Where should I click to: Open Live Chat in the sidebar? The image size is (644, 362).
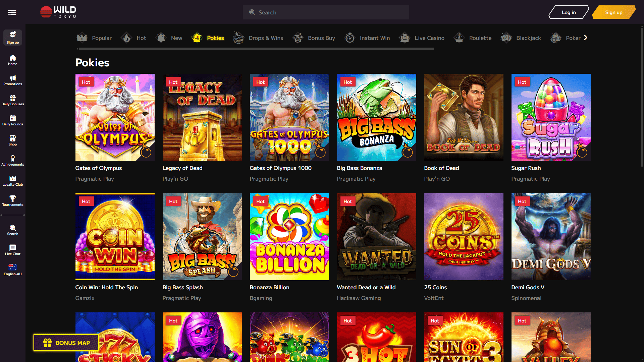pyautogui.click(x=13, y=250)
